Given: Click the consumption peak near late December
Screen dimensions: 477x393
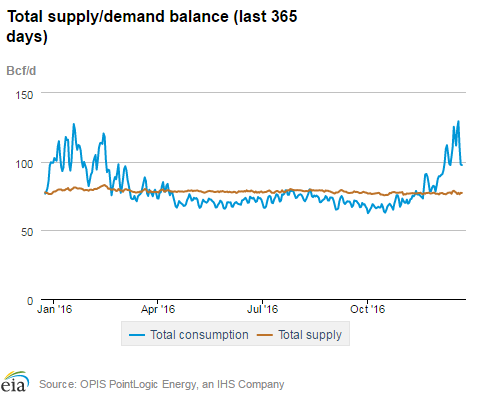Looking at the screenshot, I should tap(458, 121).
